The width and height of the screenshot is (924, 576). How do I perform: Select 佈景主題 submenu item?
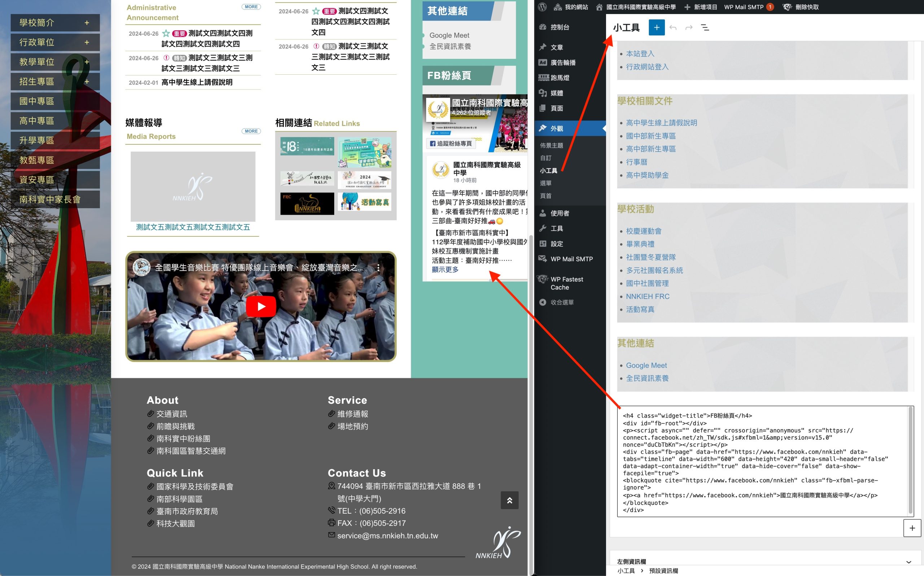551,145
